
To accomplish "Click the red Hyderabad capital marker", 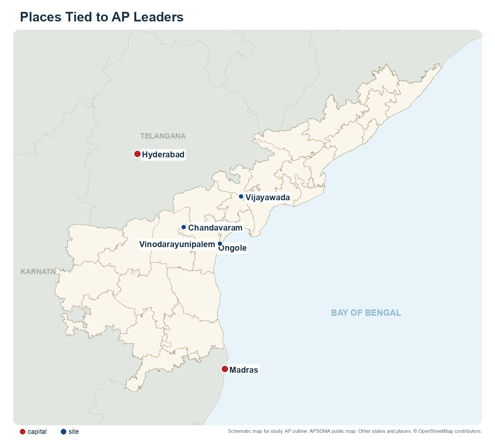I will tap(137, 154).
